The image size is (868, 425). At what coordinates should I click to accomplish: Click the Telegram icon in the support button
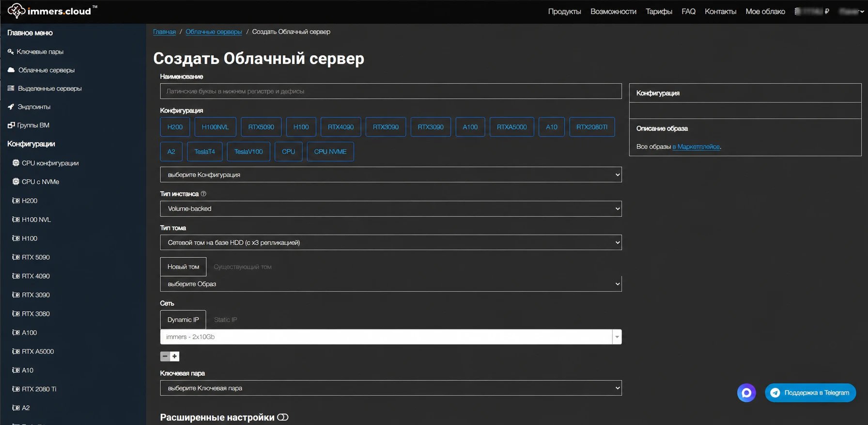[x=775, y=393]
